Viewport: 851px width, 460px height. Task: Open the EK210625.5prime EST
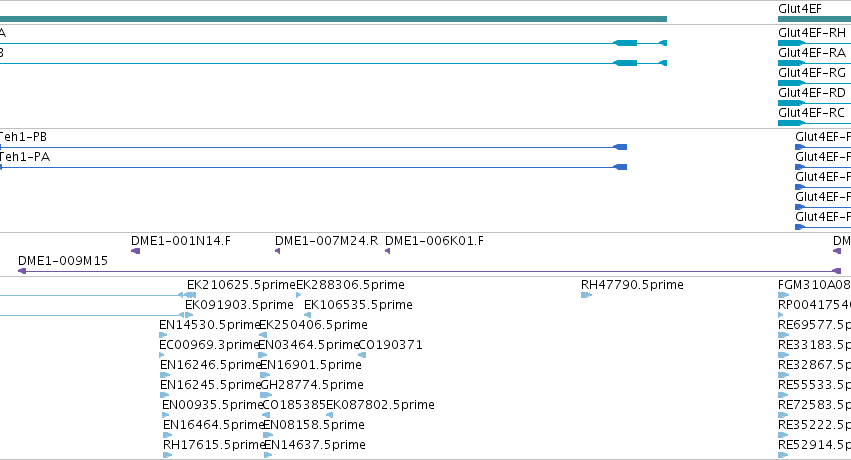click(241, 285)
